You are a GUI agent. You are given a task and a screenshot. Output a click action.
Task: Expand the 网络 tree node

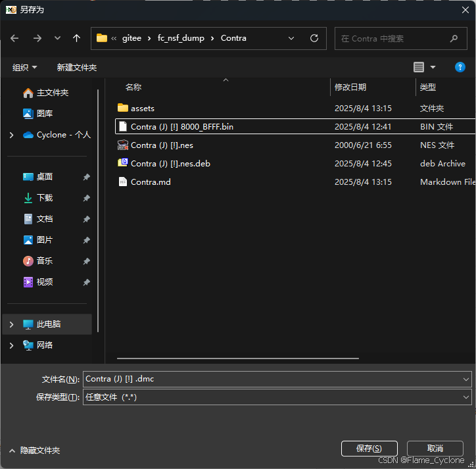[12, 346]
